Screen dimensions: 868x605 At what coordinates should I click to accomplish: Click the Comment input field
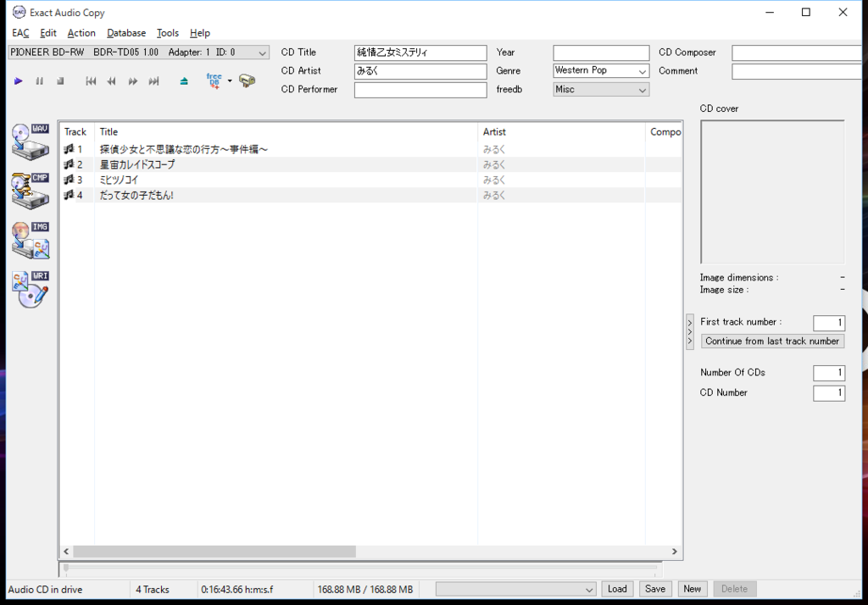[x=798, y=71]
